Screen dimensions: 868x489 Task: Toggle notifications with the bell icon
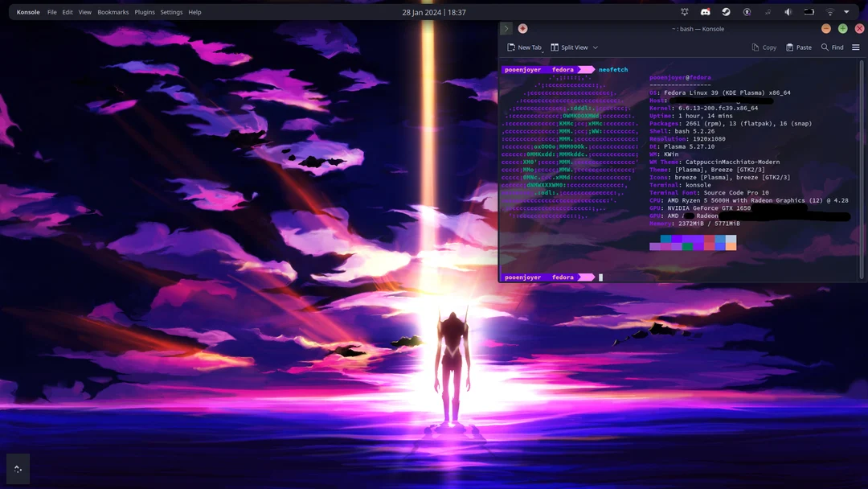685,12
